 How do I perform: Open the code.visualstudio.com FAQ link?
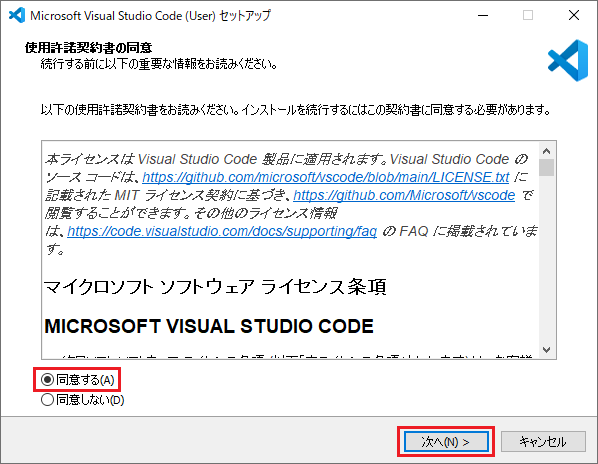[222, 231]
